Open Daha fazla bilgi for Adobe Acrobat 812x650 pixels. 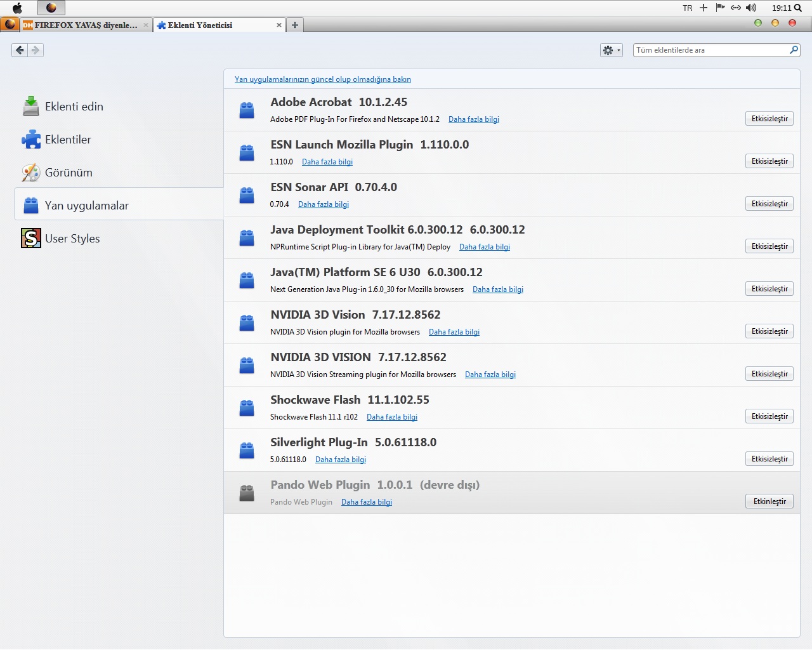pos(474,119)
